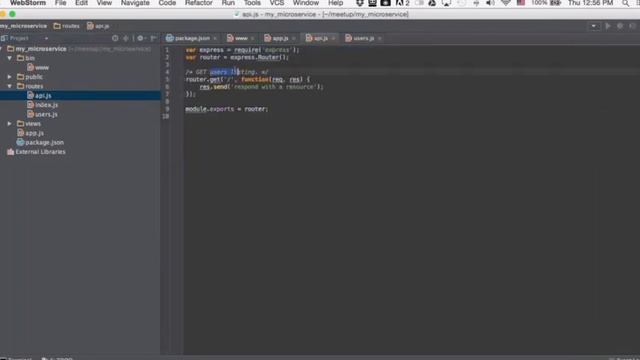Click my_microservice breadcrumb in navigation bar

pyautogui.click(x=23, y=26)
